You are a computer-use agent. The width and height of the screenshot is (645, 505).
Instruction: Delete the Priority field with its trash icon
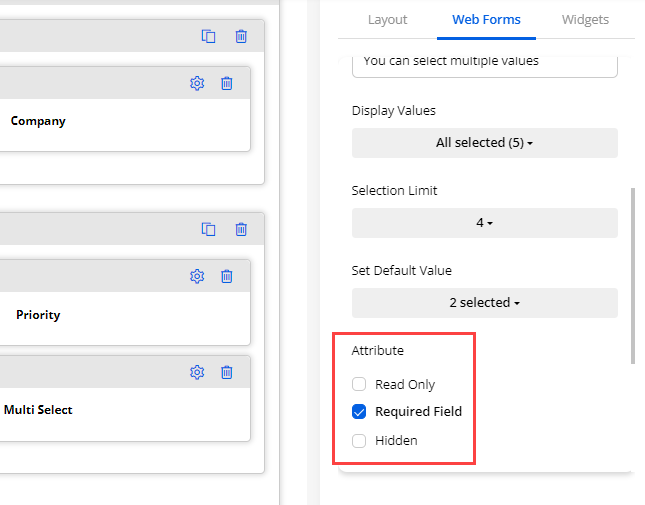pyautogui.click(x=227, y=276)
